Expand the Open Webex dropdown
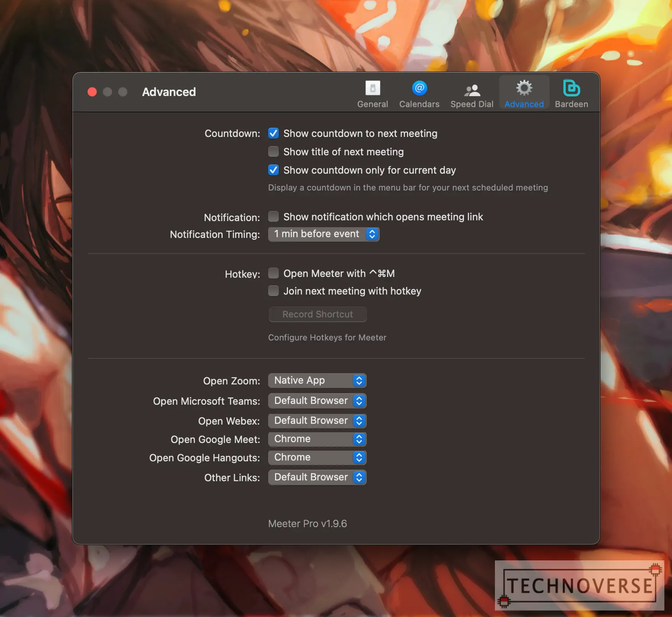 pyautogui.click(x=317, y=421)
